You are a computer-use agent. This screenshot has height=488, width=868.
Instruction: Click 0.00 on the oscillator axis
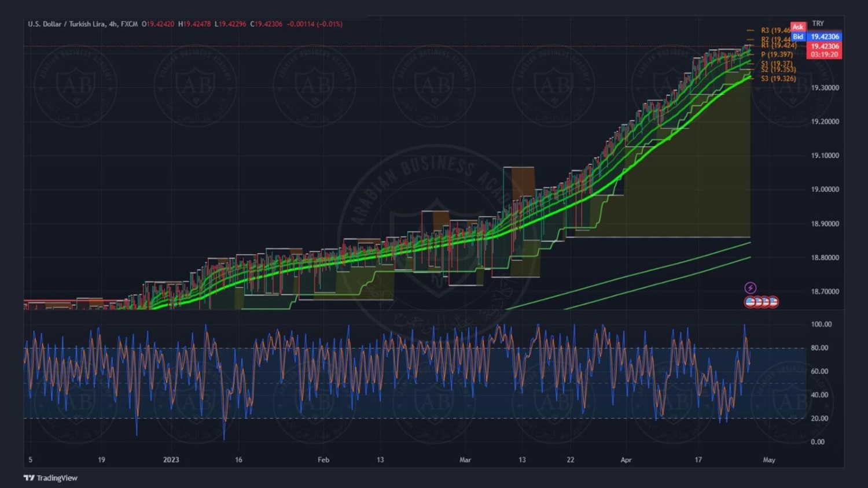[x=818, y=442]
